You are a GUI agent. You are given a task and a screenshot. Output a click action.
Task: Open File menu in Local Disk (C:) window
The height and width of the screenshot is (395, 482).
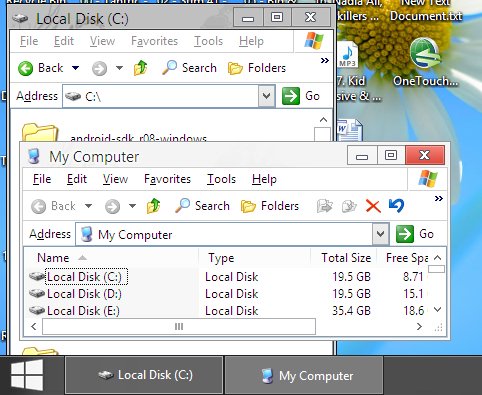(29, 41)
